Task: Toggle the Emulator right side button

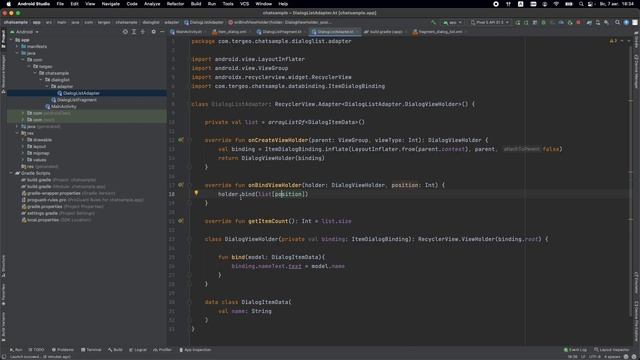Action: tap(636, 283)
